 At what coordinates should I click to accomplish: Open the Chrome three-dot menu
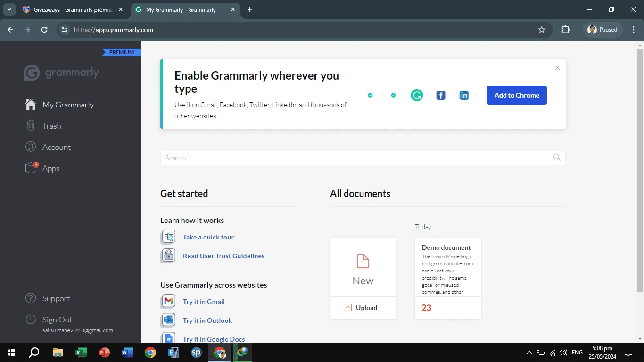[x=633, y=30]
